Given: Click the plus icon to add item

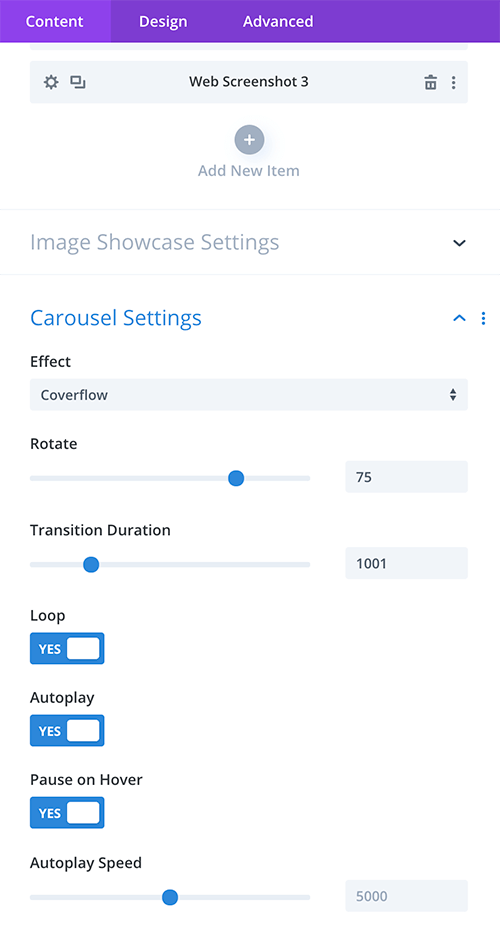Looking at the screenshot, I should click(x=249, y=140).
